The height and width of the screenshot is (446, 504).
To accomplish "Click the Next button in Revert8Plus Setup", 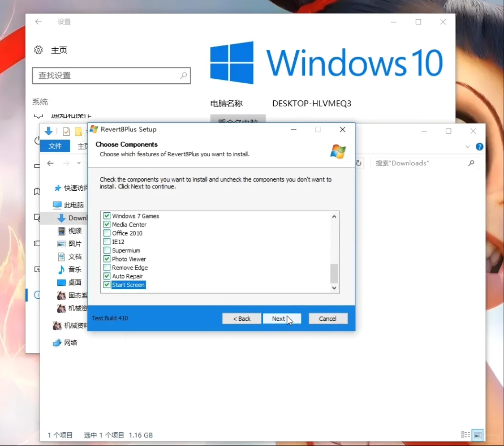I will click(282, 318).
